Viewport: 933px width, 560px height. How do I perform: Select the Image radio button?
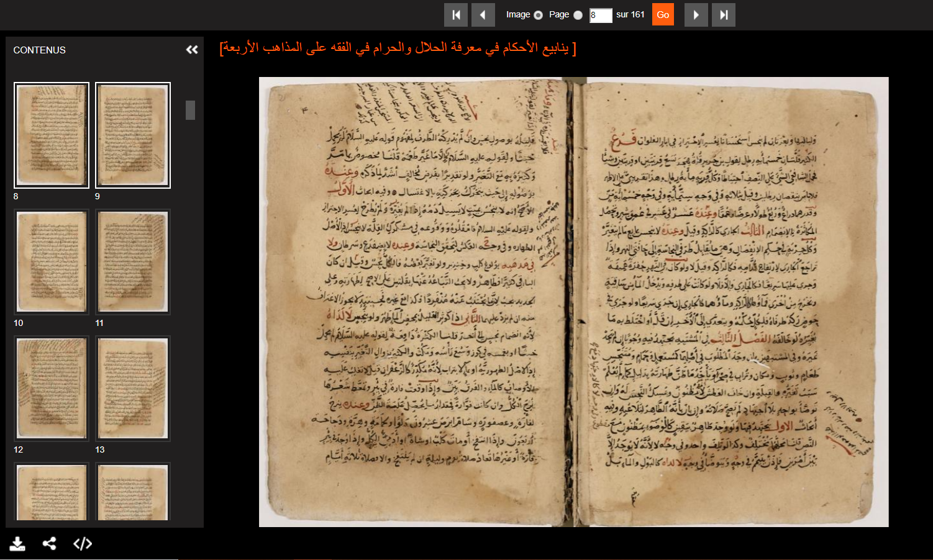pos(539,15)
